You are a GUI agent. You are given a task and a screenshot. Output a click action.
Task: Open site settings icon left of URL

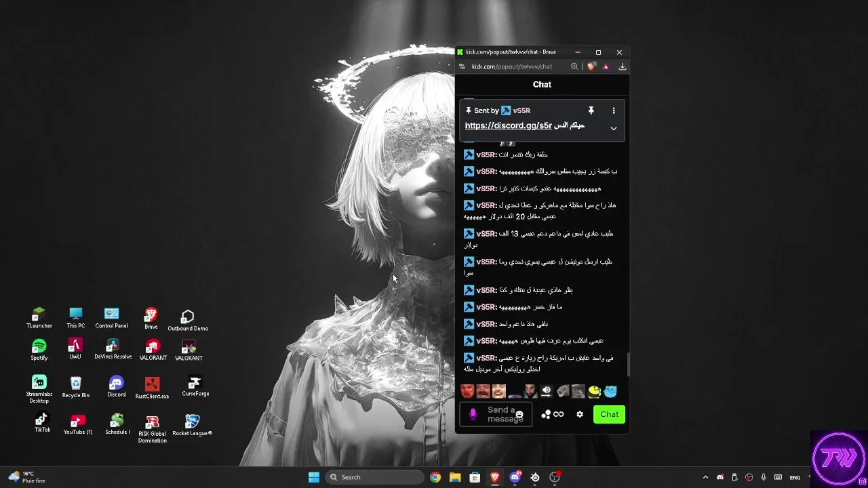(x=462, y=66)
